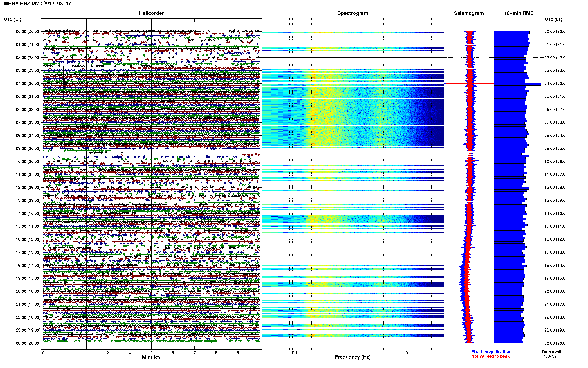Click the truncated '06:00 (02:0' label beside RMS
588x368 pixels.
tap(555, 109)
